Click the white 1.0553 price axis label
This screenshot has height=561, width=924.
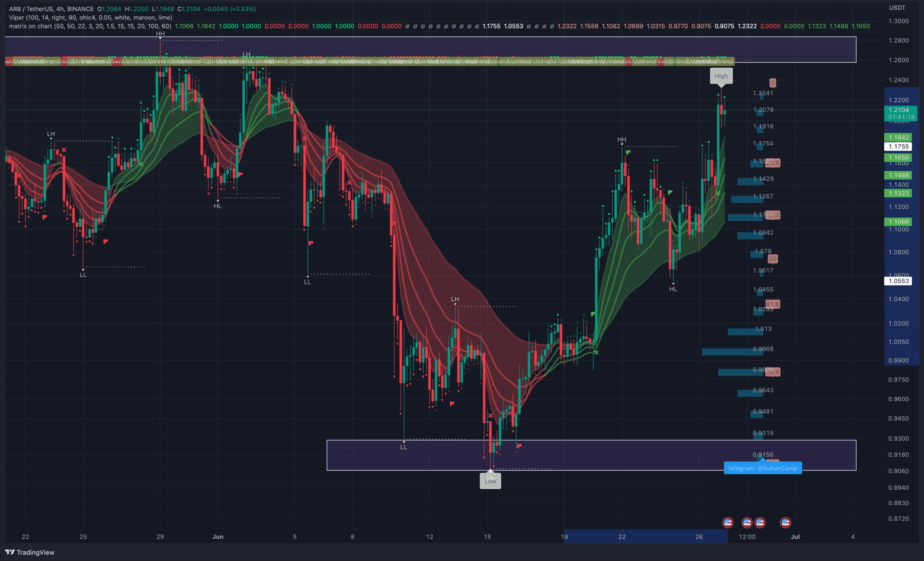(898, 281)
